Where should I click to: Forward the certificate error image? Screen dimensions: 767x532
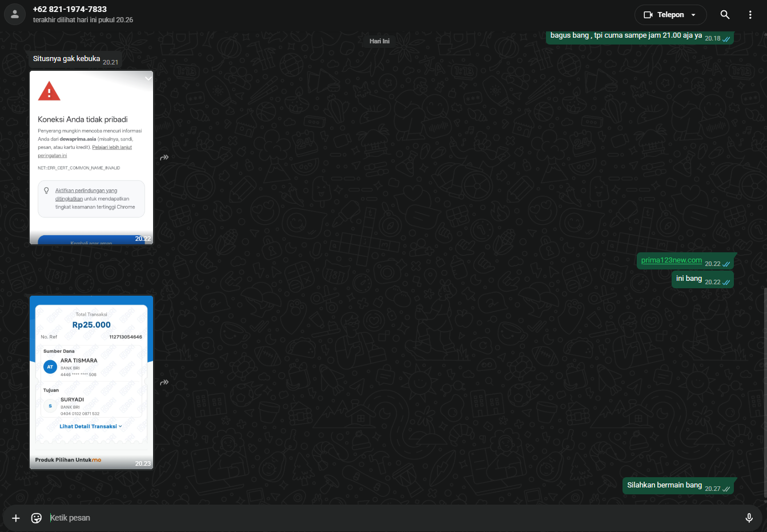(x=164, y=157)
